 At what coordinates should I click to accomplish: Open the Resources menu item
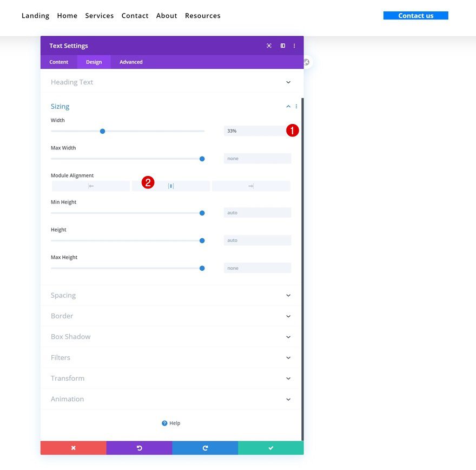(203, 16)
